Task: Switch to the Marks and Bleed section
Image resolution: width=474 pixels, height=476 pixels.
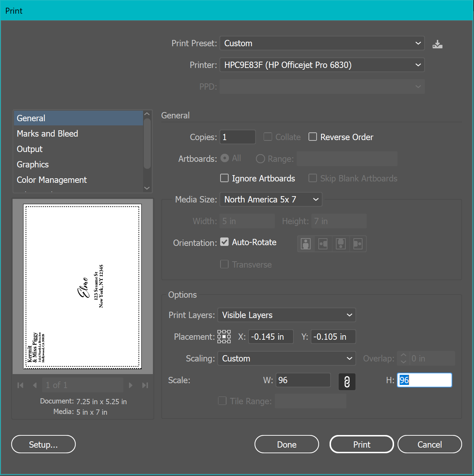Action: [x=47, y=133]
